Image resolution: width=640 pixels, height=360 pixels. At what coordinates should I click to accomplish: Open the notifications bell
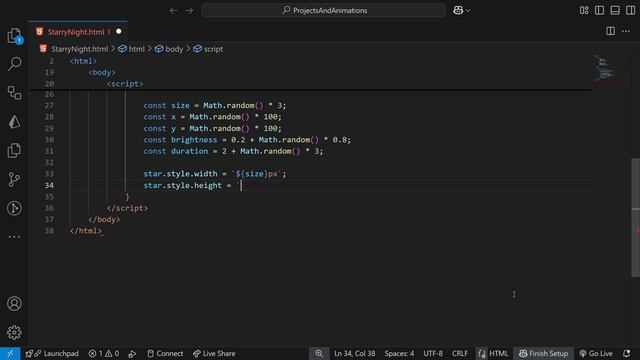(627, 353)
